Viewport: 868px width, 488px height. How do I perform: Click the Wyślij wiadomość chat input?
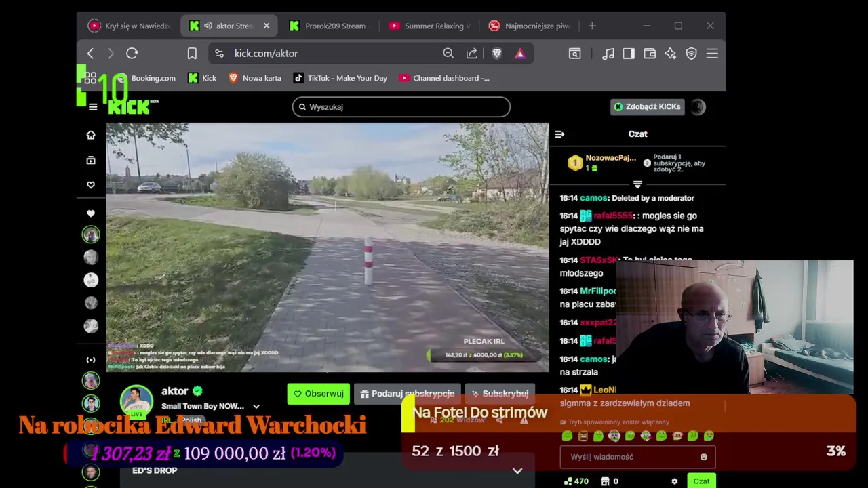[x=637, y=457]
